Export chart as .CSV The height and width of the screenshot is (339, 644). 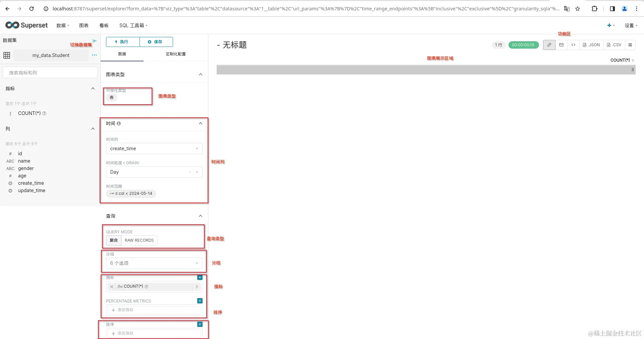[614, 45]
